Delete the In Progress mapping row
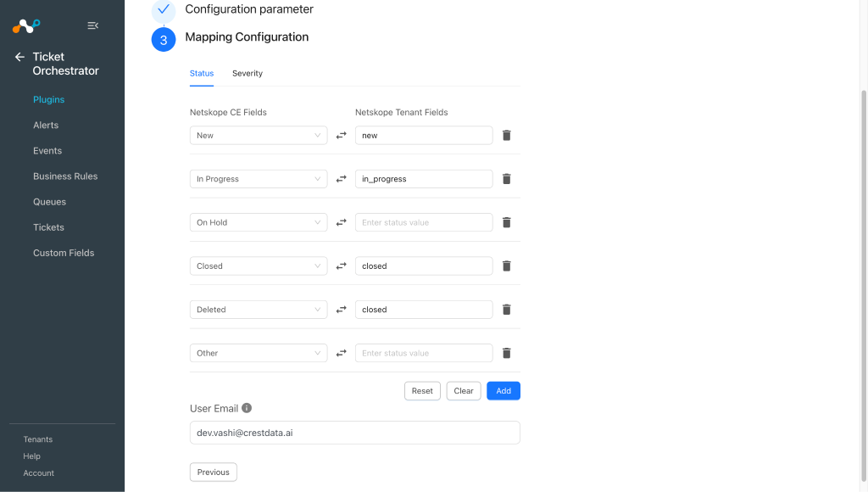 506,179
